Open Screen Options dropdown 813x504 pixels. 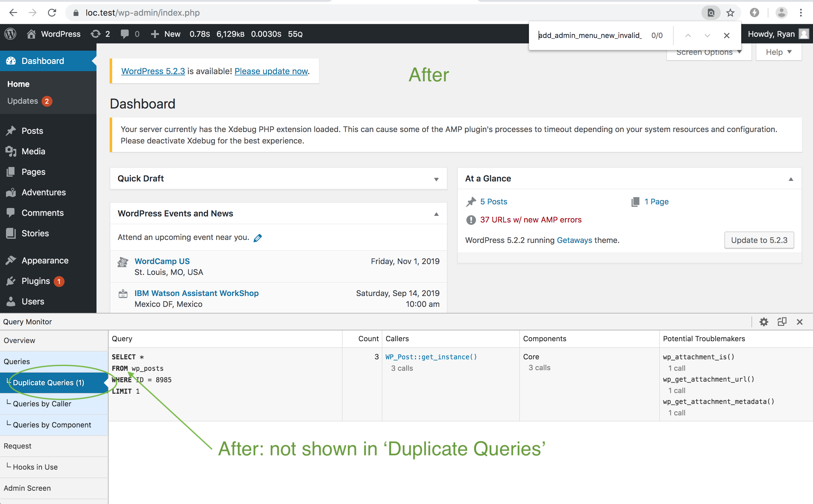click(709, 52)
